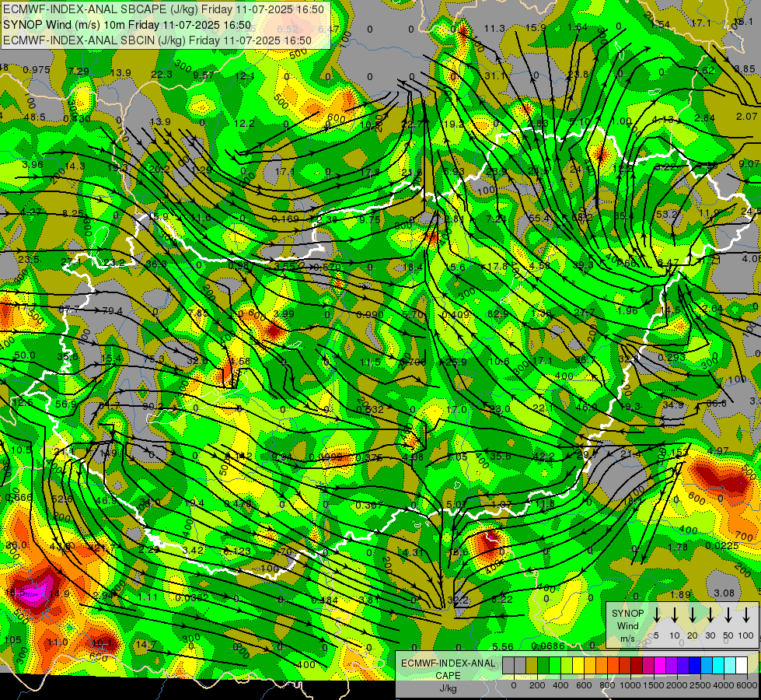
Task: Click the map value 50.0
Action: [x=25, y=355]
